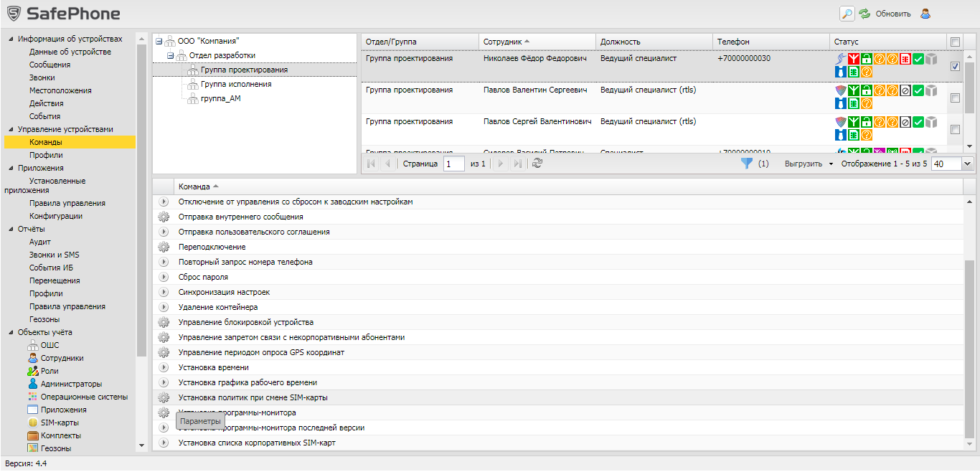The height and width of the screenshot is (472, 980).
Task: Run the Установка времени command arrow icon
Action: tap(164, 367)
